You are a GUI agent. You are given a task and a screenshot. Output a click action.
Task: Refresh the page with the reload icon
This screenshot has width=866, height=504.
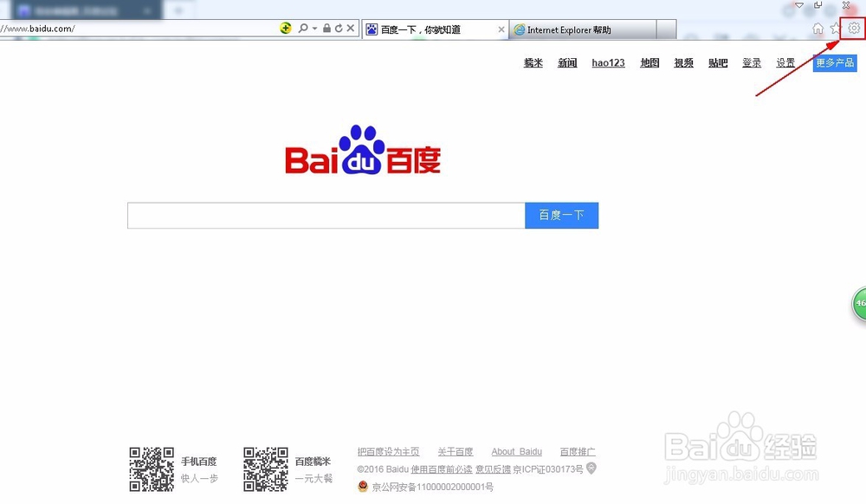point(339,29)
